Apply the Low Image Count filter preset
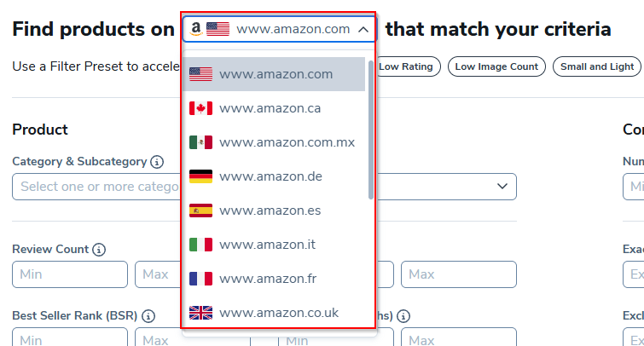Image resolution: width=644 pixels, height=346 pixels. 497,66
